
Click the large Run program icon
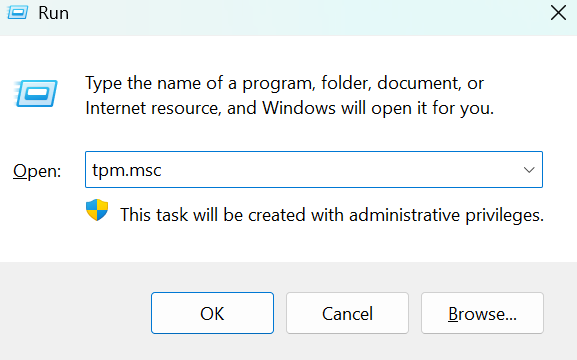36,93
